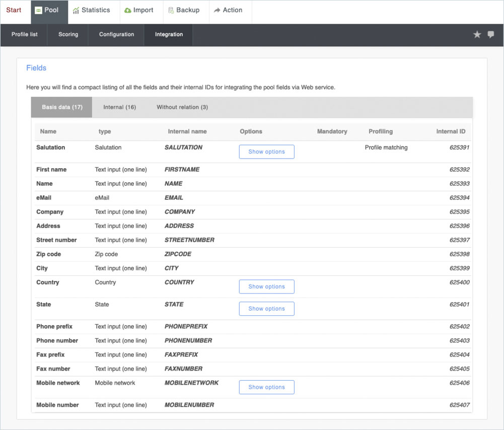
Task: Open the Pool tab
Action: tap(49, 11)
